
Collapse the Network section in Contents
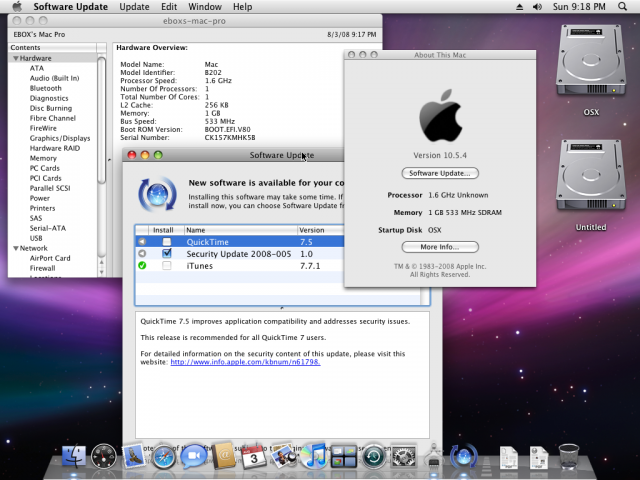coord(16,248)
